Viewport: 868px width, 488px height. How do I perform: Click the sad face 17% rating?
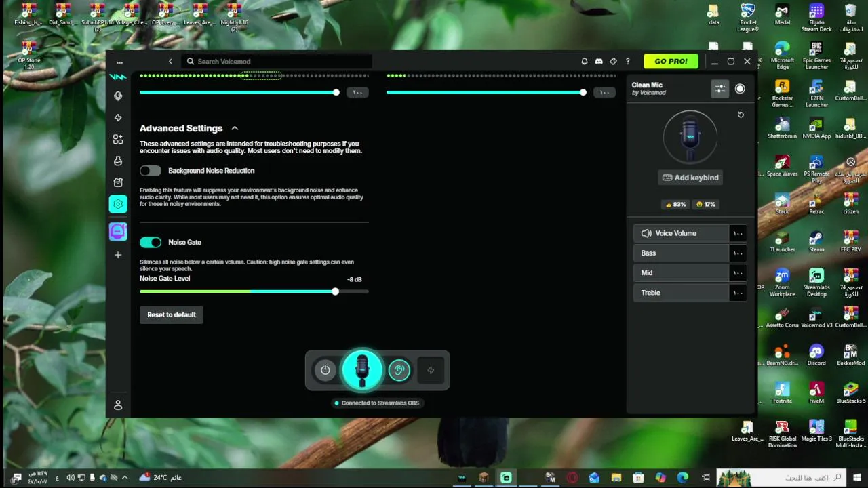706,204
